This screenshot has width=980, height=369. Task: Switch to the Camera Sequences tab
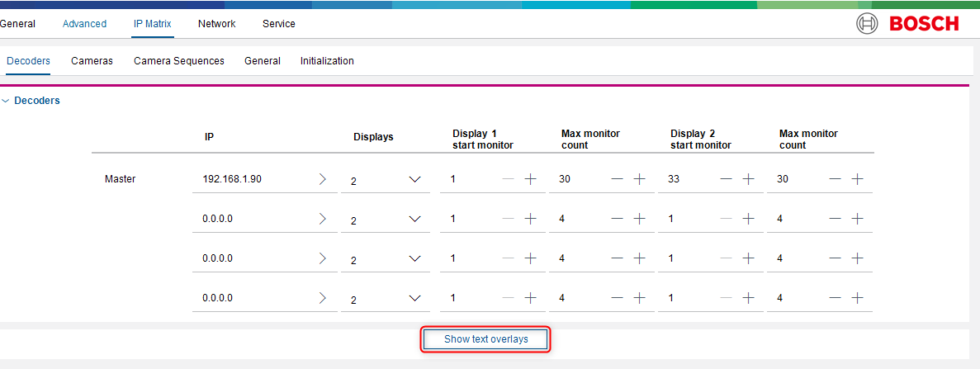[x=178, y=61]
